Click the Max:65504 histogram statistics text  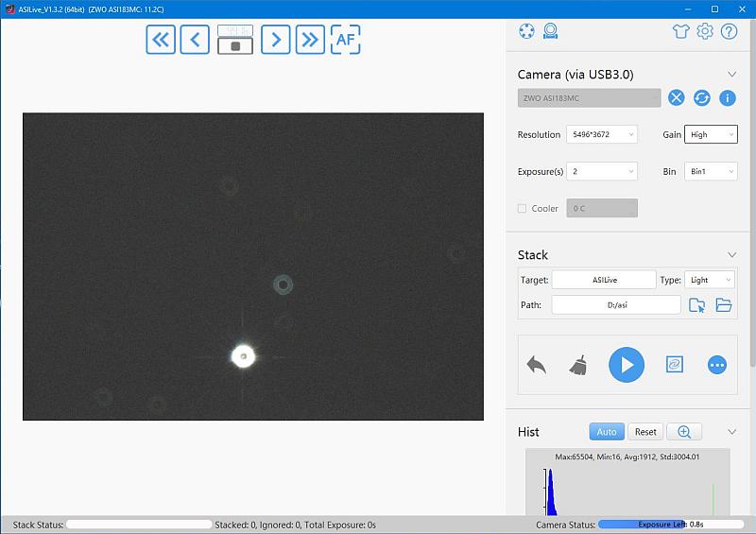pos(627,456)
